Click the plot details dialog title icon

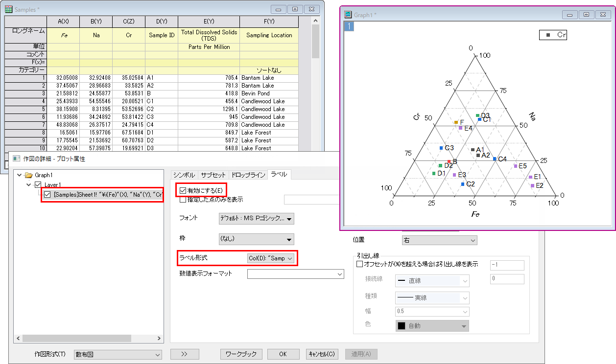[x=16, y=159]
